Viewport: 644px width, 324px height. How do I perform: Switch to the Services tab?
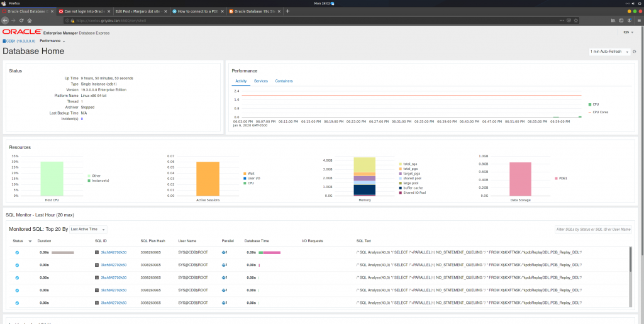260,81
